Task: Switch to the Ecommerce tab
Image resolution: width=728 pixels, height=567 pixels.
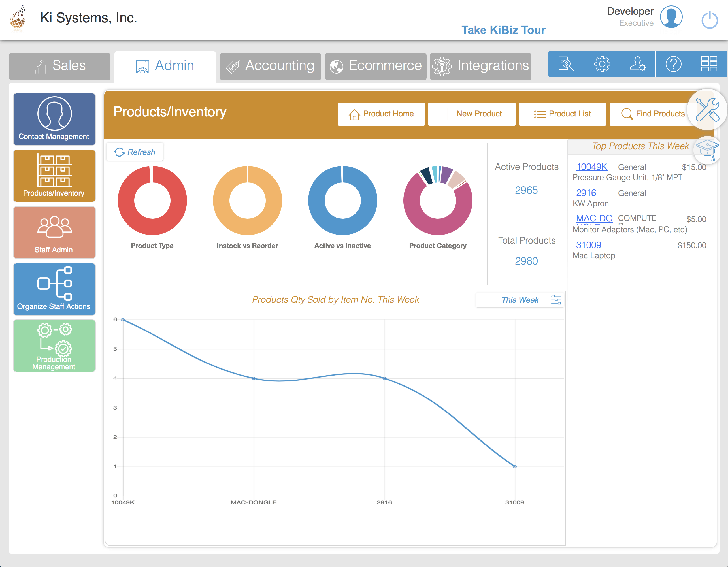Action: coord(376,66)
